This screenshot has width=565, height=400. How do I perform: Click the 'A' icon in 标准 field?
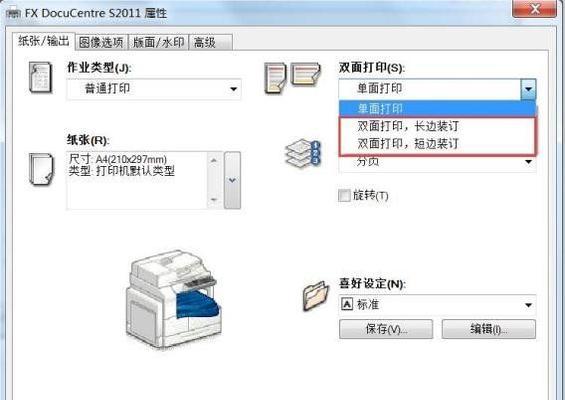pyautogui.click(x=347, y=305)
